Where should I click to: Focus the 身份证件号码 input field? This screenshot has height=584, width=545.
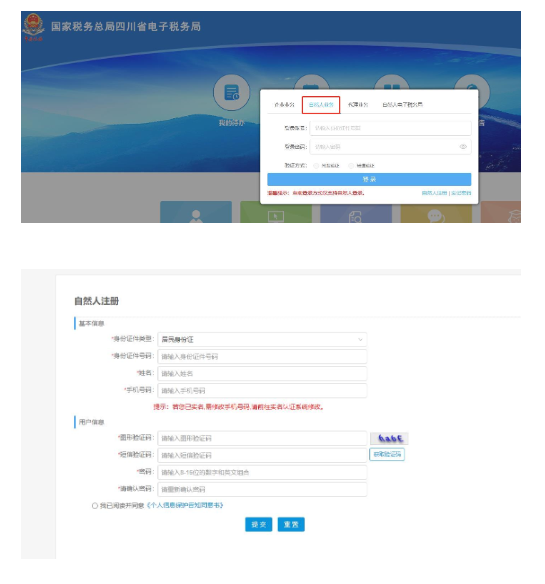point(262,356)
